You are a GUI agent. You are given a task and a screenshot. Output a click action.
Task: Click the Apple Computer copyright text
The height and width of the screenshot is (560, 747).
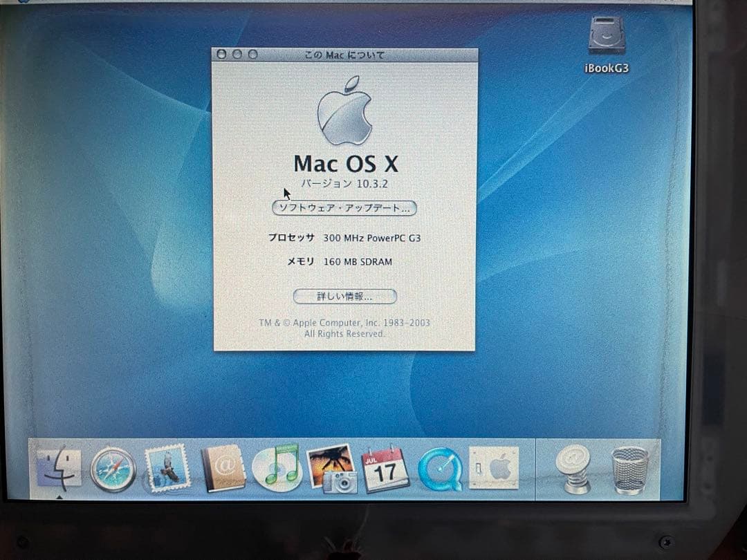pos(344,328)
